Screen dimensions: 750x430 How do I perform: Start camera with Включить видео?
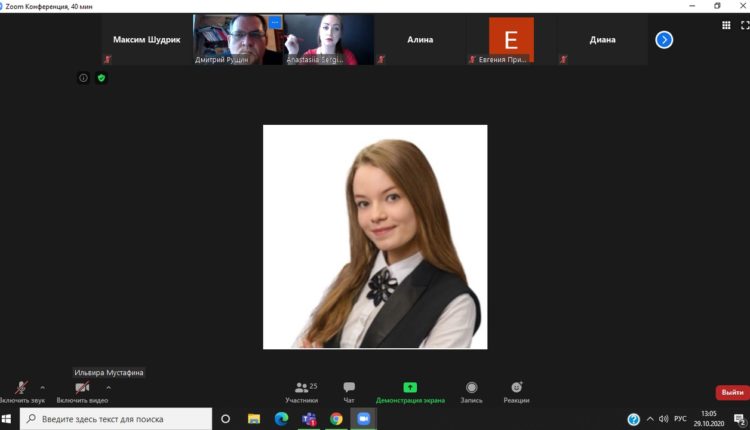(82, 392)
